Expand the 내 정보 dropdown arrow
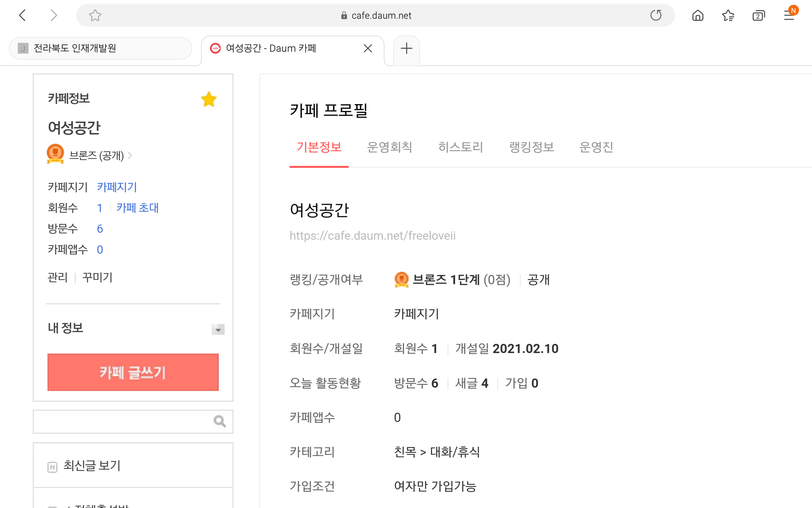Screen dimensions: 812x508 (x=218, y=329)
